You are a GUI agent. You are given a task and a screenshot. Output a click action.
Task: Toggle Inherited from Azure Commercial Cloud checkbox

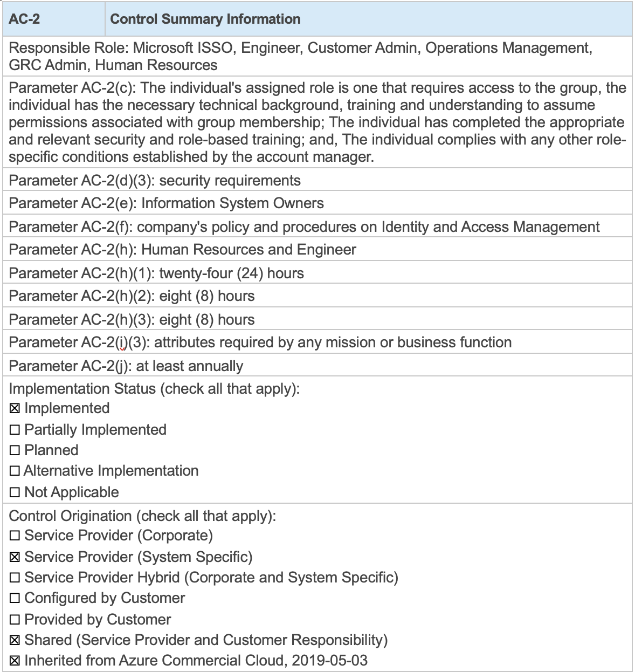click(x=15, y=661)
